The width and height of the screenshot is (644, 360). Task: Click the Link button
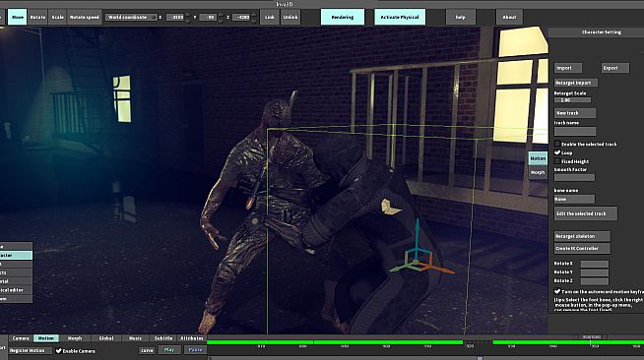(270, 18)
